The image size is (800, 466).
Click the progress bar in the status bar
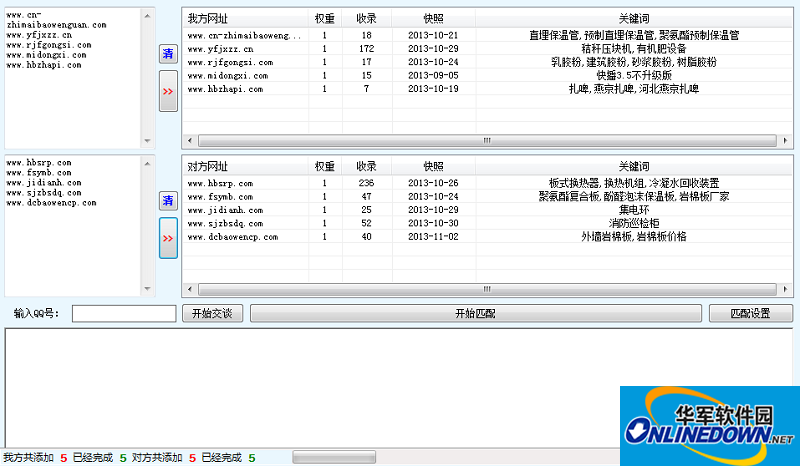[334, 457]
